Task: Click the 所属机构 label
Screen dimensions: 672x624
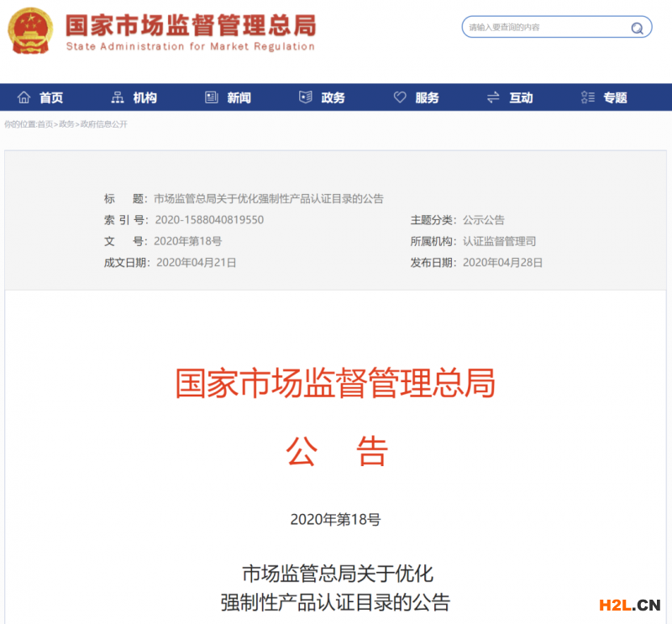Action: click(433, 241)
